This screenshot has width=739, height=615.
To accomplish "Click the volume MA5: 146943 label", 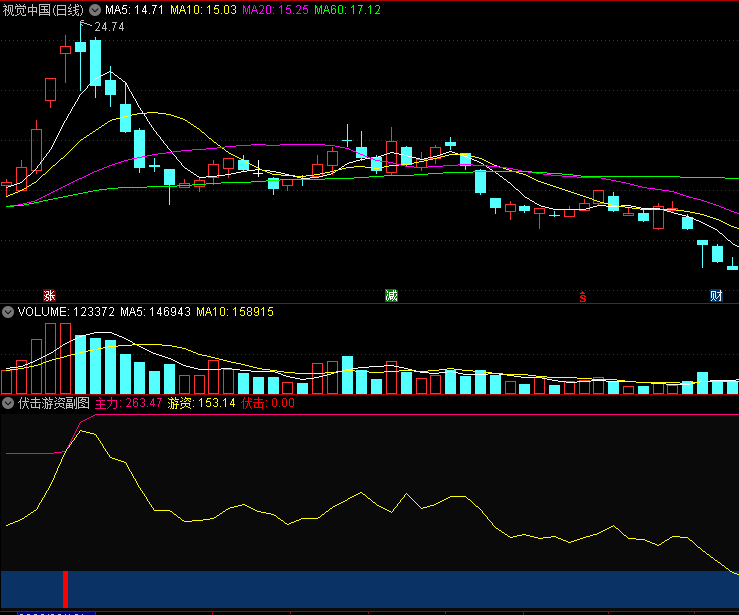I will (156, 312).
